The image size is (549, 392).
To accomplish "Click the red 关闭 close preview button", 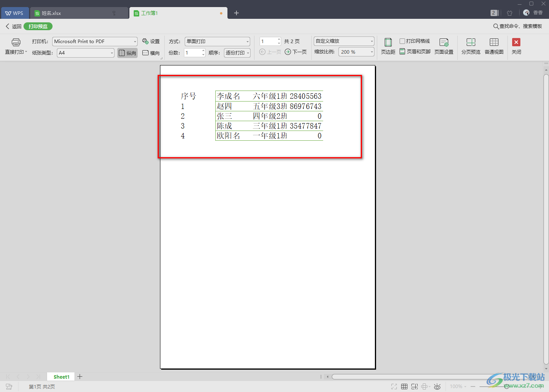I will 516,42.
